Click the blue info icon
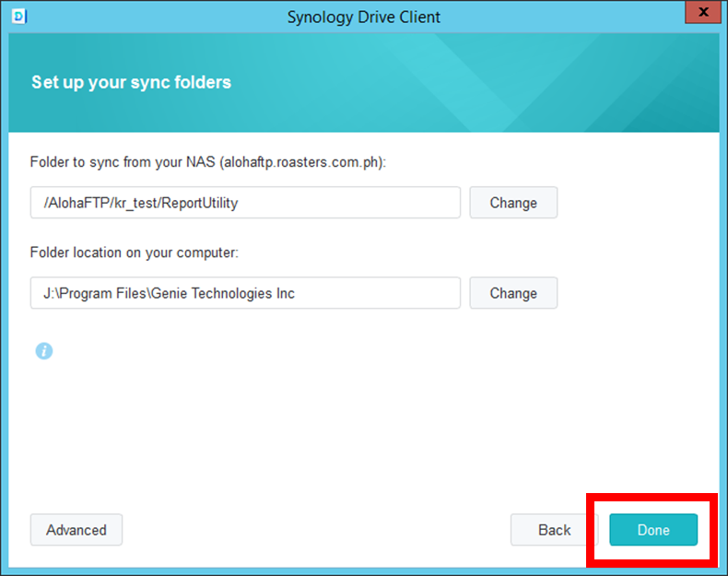 click(x=44, y=351)
